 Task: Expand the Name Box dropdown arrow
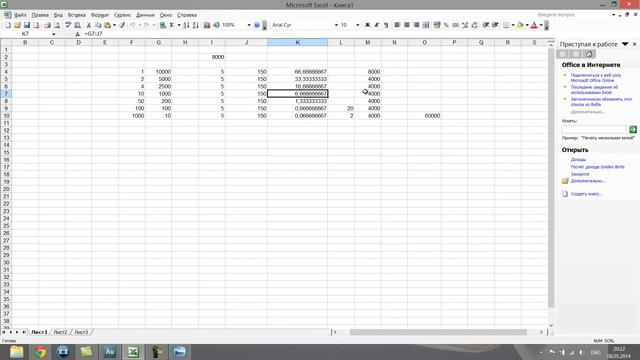[x=53, y=34]
